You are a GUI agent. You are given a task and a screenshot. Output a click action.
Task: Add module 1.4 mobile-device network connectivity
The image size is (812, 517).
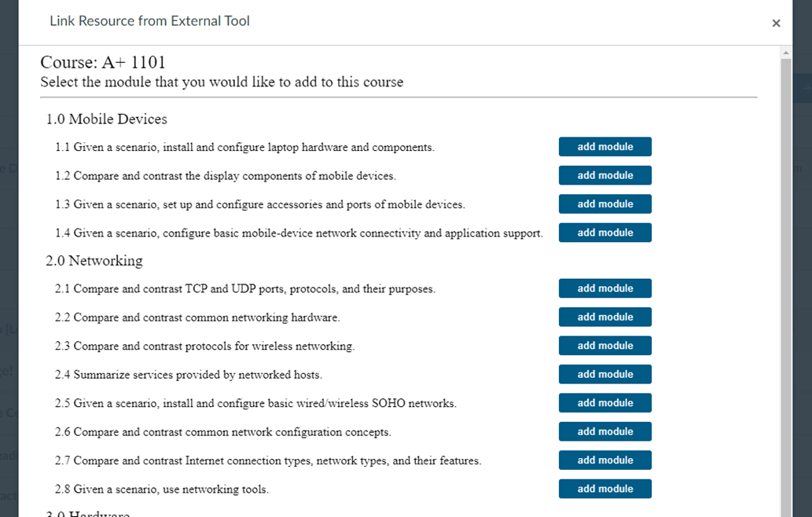[604, 233]
